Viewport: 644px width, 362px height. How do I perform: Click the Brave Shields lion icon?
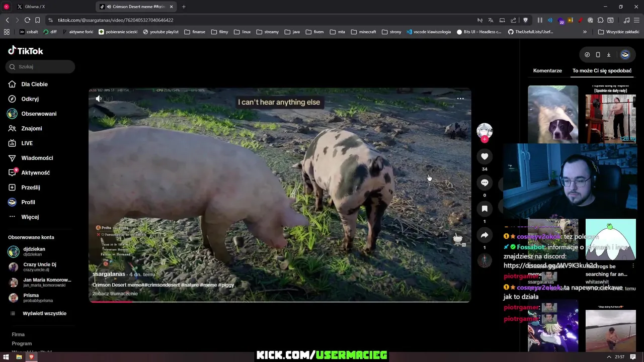pos(526,20)
